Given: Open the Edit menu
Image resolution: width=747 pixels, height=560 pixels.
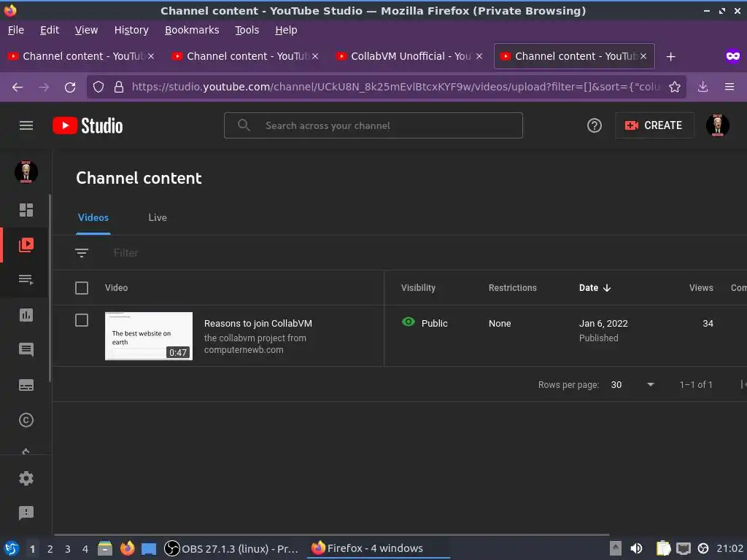Looking at the screenshot, I should pos(50,30).
